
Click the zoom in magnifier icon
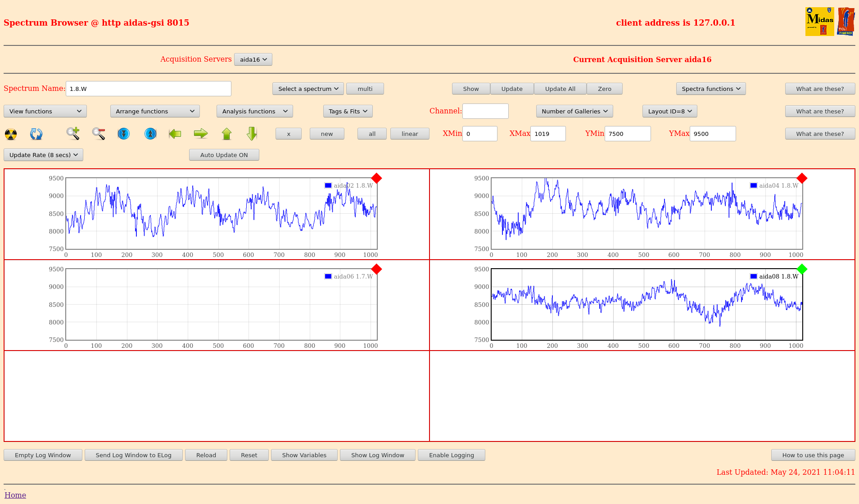point(73,134)
